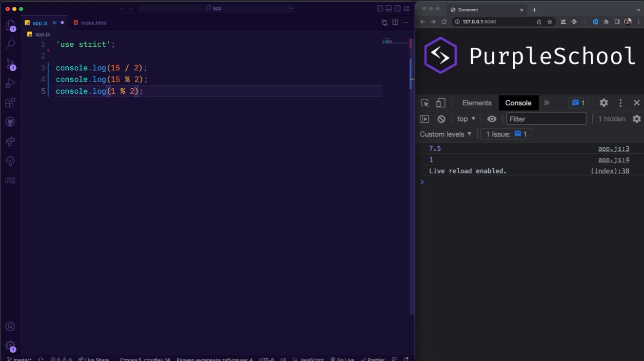Click the editor vertical scrollbar

coord(411,73)
